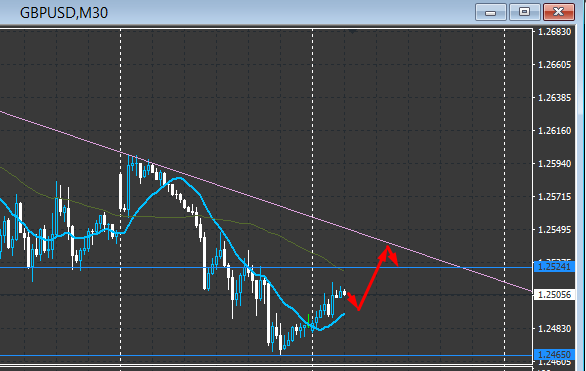The height and width of the screenshot is (371, 586).
Task: Click the 1.26605 price scale value
Action: pos(555,65)
